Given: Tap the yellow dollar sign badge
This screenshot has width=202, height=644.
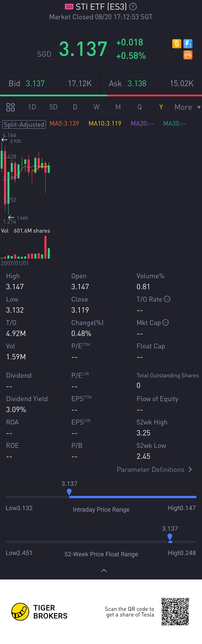Looking at the screenshot, I should [x=177, y=44].
